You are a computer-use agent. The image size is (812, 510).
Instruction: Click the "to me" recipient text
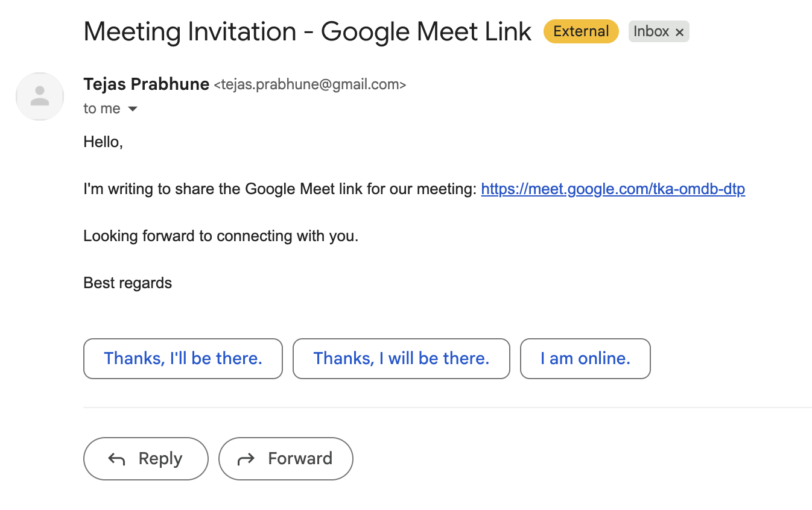tap(102, 109)
